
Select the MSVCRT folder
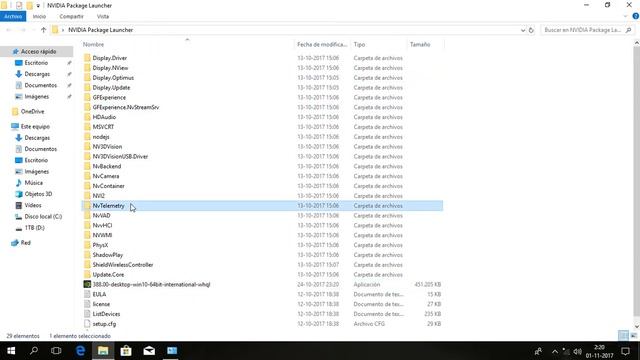(x=103, y=127)
